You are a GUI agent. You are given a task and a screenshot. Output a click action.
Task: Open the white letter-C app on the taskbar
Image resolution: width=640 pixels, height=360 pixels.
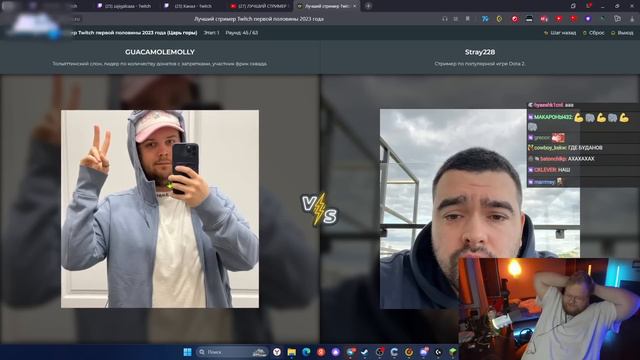394,352
